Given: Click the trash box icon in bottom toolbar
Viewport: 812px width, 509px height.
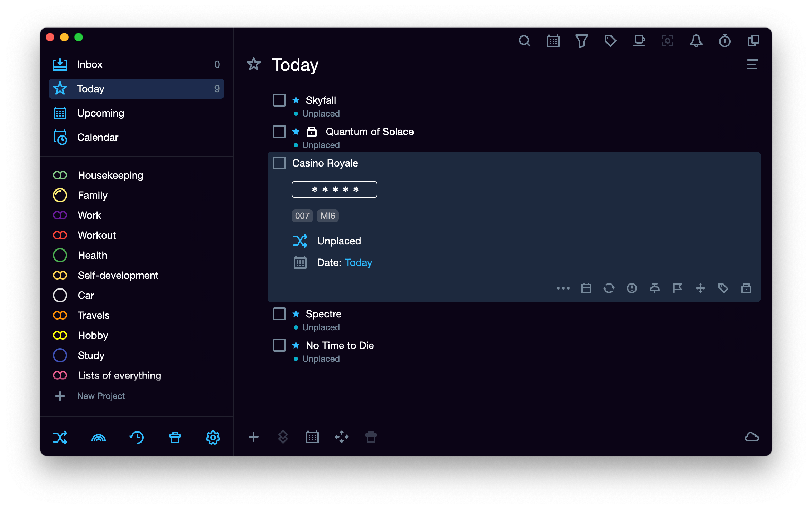Looking at the screenshot, I should point(371,437).
